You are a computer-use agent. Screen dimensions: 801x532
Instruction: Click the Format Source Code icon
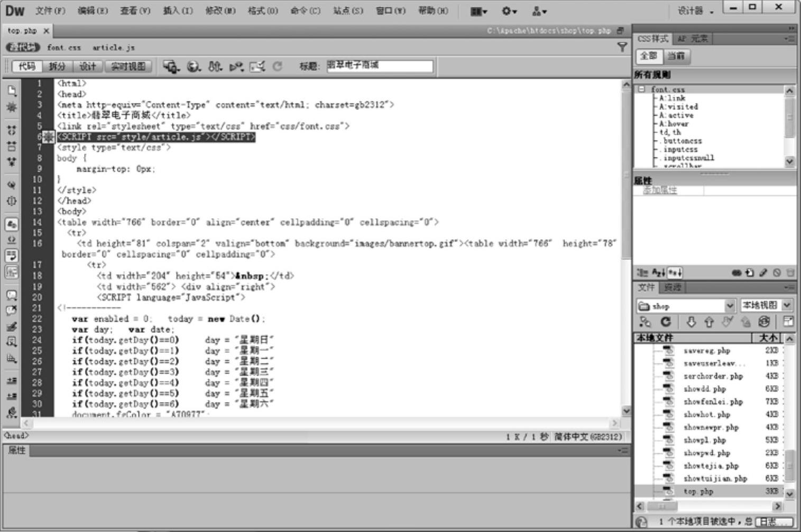(x=11, y=412)
